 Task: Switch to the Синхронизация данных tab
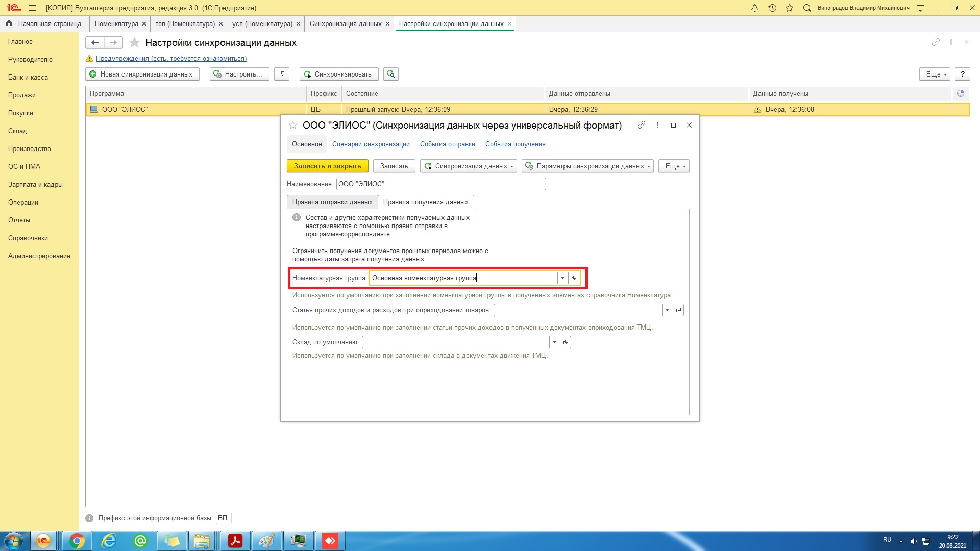[346, 23]
